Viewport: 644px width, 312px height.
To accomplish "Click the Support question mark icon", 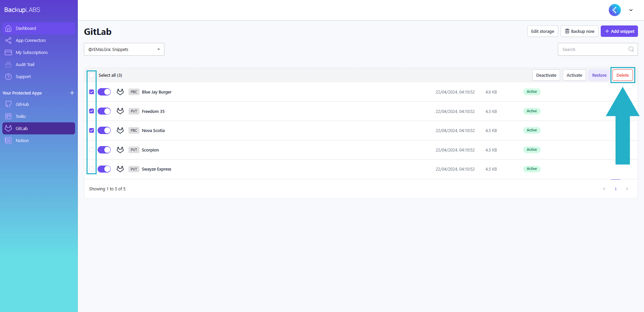I will tap(8, 77).
